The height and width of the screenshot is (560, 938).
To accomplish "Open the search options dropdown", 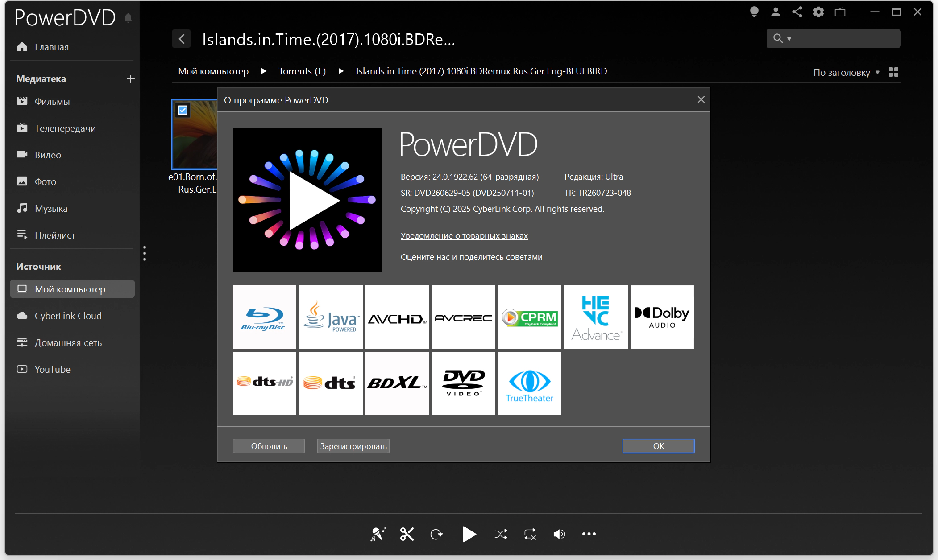I will (789, 39).
